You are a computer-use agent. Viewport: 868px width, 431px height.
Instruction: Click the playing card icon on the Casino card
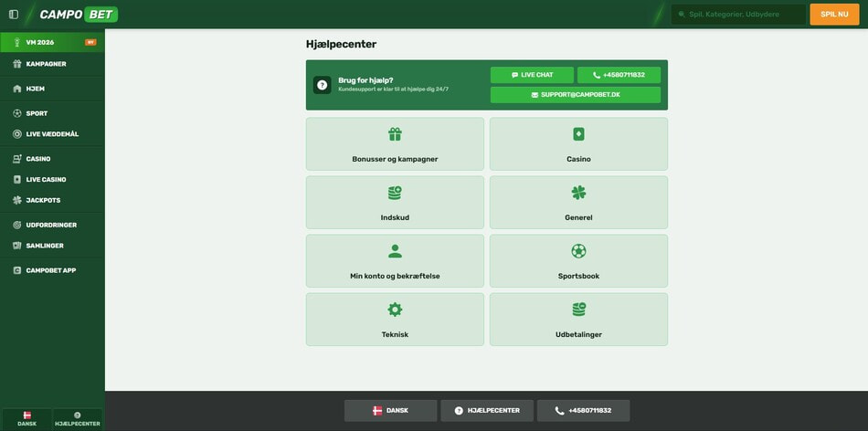[x=578, y=134]
